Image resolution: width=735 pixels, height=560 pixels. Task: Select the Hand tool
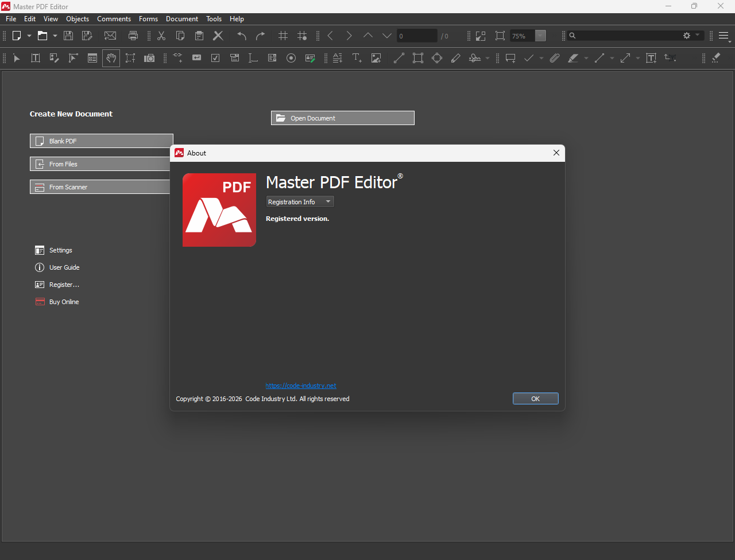(111, 58)
